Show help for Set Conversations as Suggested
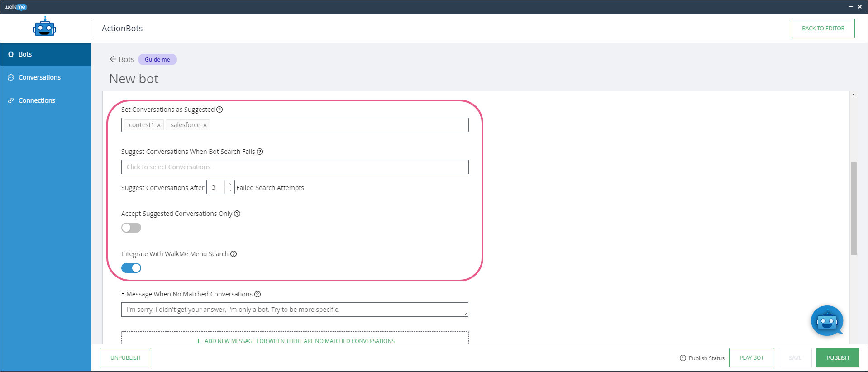Viewport: 868px width, 372px height. coord(219,110)
